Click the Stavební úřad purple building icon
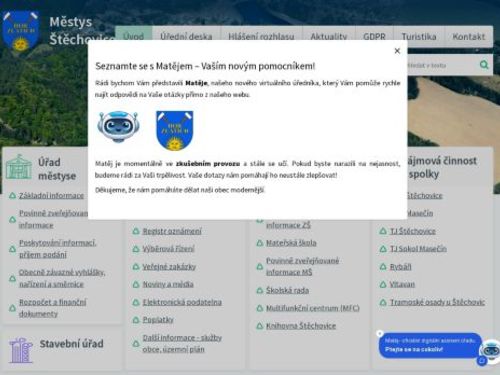Image resolution: width=500 pixels, height=375 pixels. coord(21,350)
